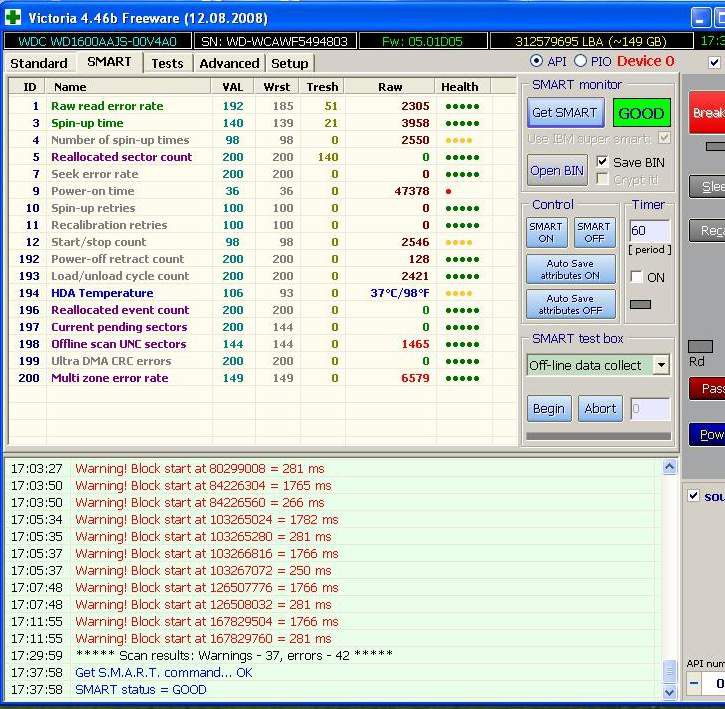Click the log scrollbar thumb
The width and height of the screenshot is (725, 709).
click(x=669, y=672)
